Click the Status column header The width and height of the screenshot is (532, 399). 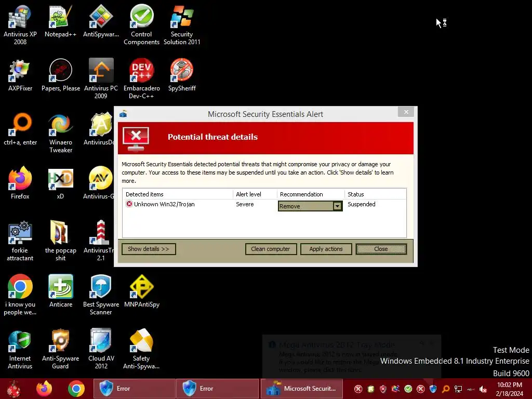click(375, 194)
